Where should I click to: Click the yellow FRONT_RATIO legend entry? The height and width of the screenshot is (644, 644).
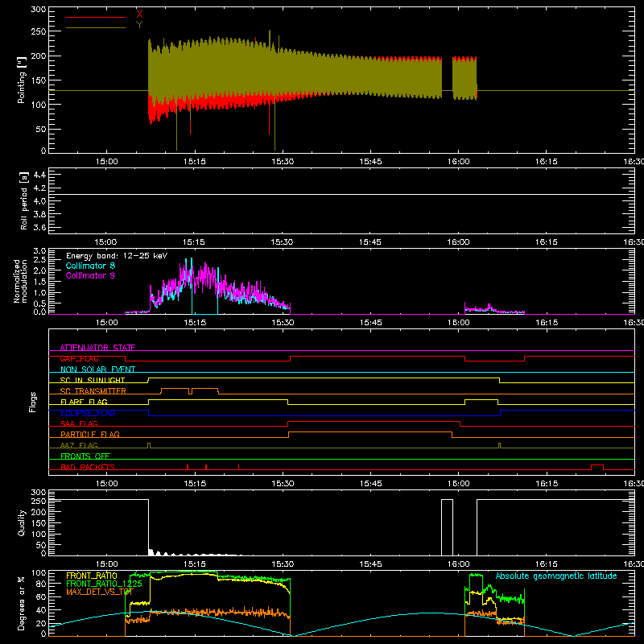coord(92,576)
